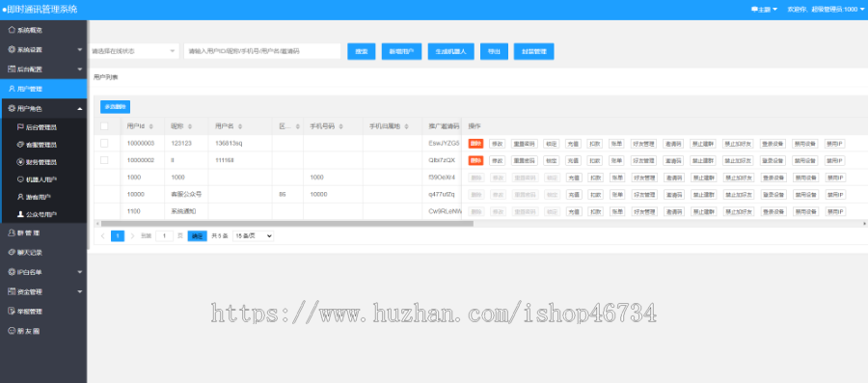Click the edit icon beside 举报管理
Screen dimensions: 868x383
point(12,311)
